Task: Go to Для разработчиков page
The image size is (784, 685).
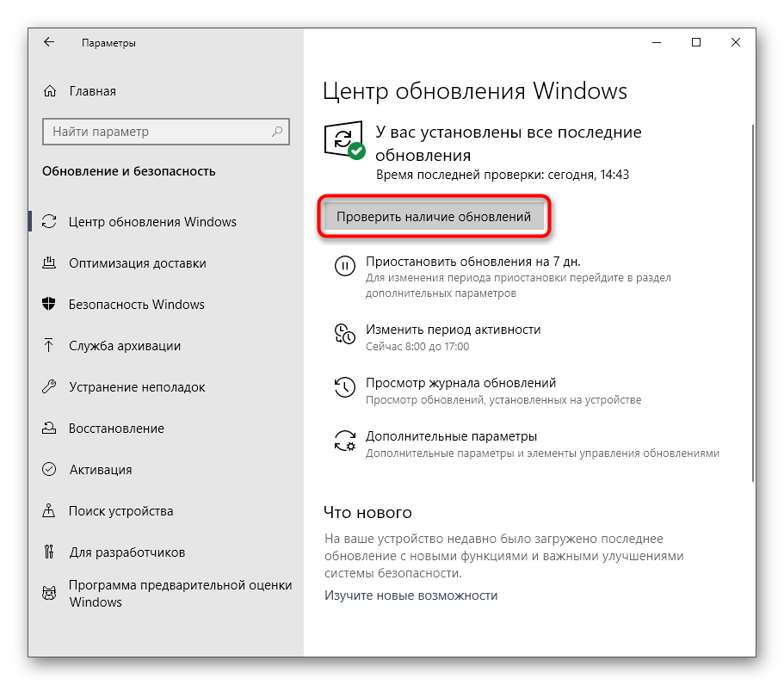Action: click(127, 552)
